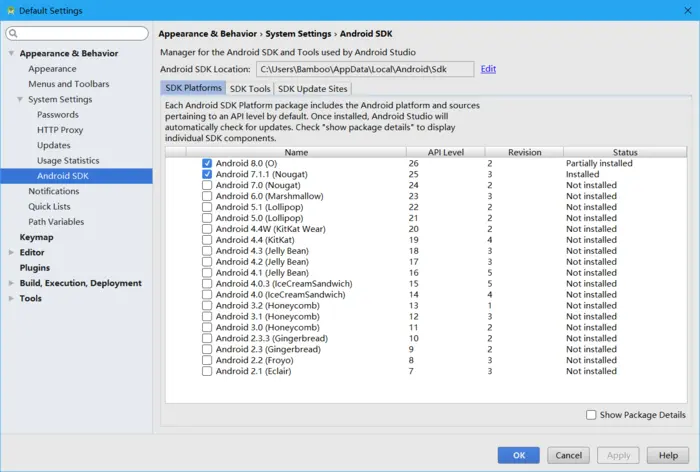Check Android 2.1 (Eclair) checkbox
Image resolution: width=700 pixels, height=472 pixels.
click(x=207, y=371)
